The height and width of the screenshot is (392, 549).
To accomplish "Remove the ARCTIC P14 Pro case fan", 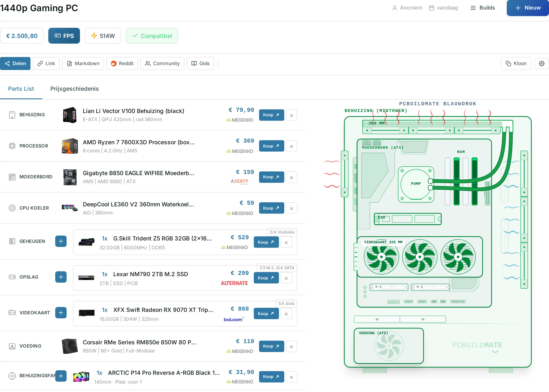I will 291,377.
